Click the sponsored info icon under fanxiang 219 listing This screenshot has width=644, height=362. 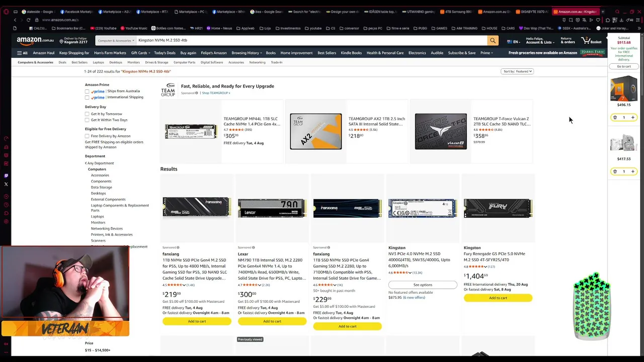(178, 247)
